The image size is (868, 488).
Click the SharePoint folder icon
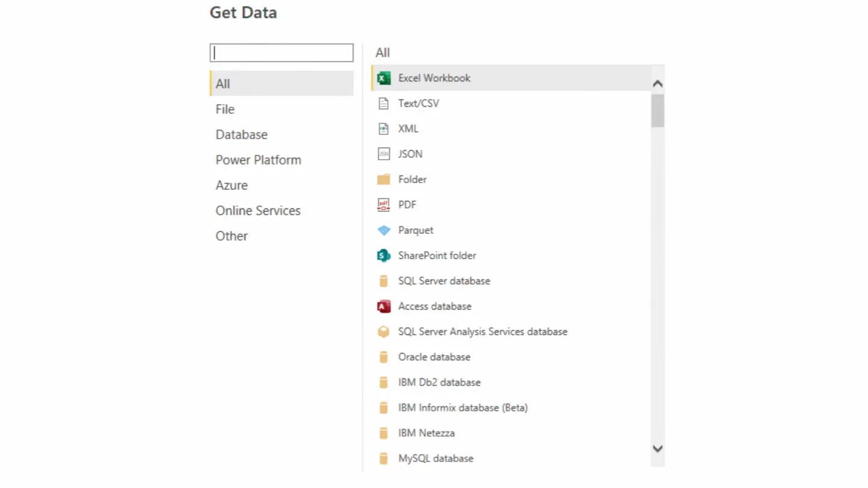click(x=383, y=255)
